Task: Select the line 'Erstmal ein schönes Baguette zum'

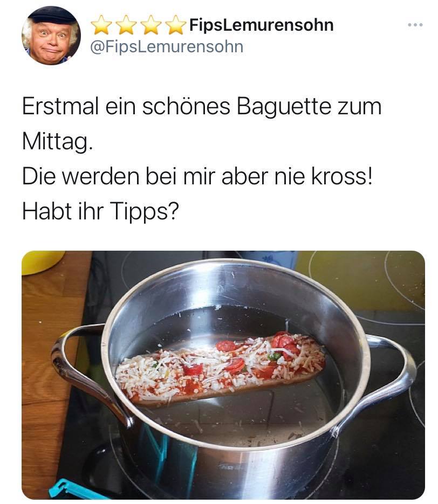Action: click(202, 107)
